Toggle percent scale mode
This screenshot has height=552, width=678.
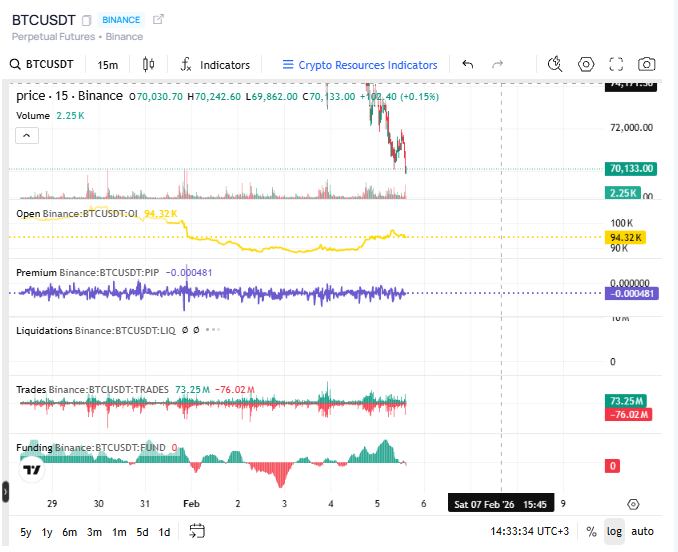591,532
